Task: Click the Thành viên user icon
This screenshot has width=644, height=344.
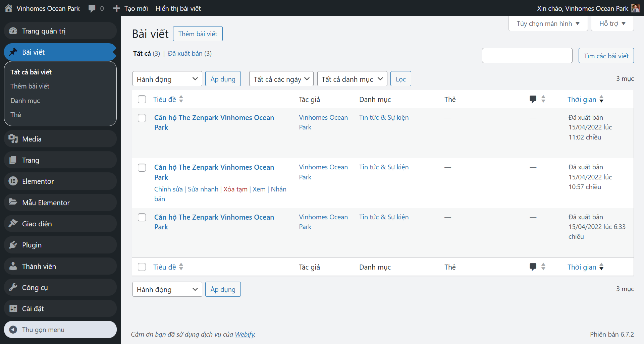Action: [13, 266]
